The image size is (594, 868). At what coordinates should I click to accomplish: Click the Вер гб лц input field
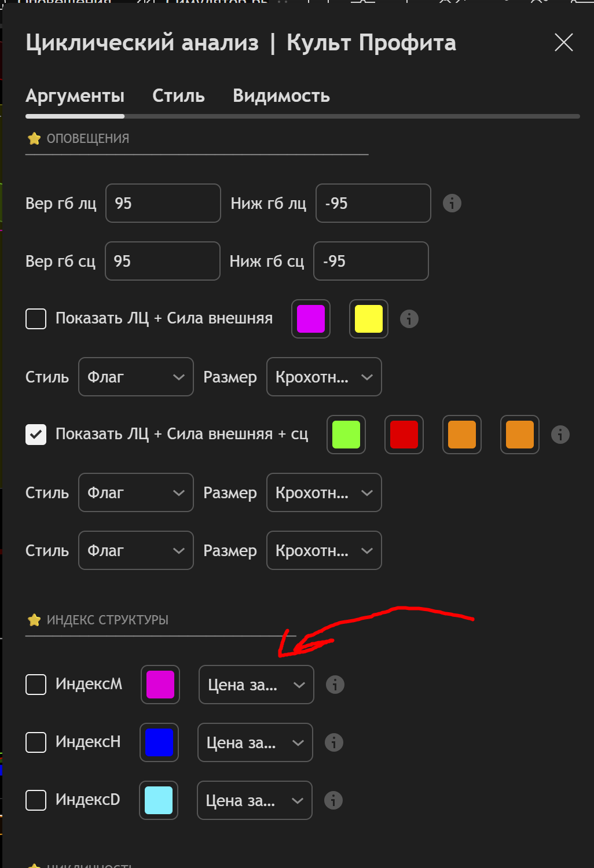[163, 203]
